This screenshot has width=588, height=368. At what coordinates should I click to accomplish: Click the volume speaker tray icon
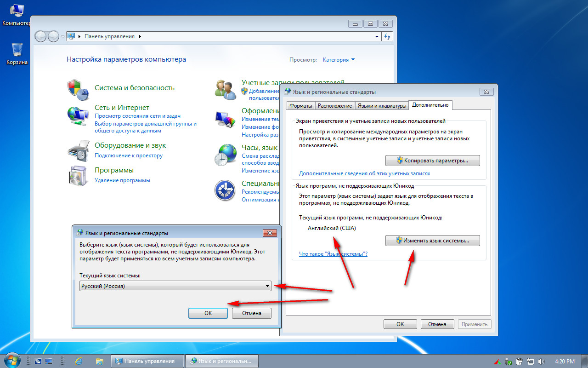click(x=541, y=362)
